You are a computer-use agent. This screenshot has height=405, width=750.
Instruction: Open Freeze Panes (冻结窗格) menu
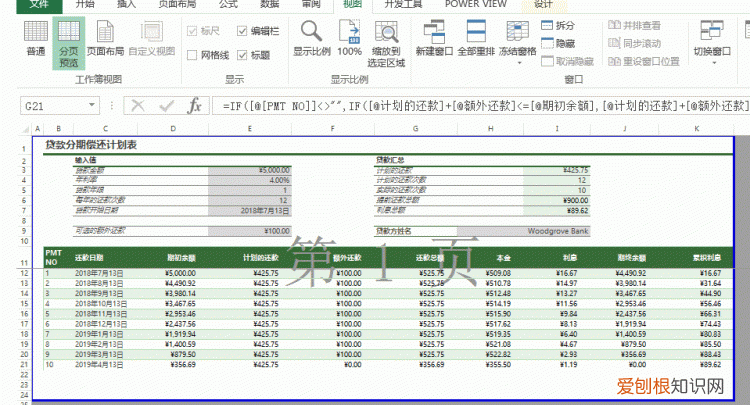pos(518,42)
